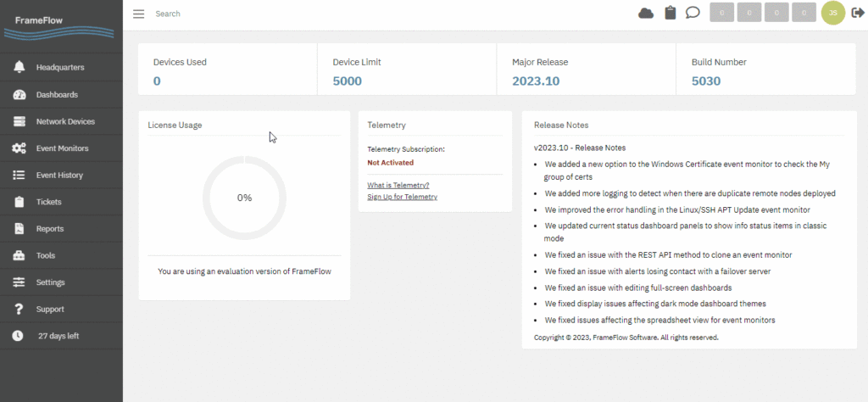Open the cloud status icon
This screenshot has height=402, width=868.
pyautogui.click(x=646, y=13)
